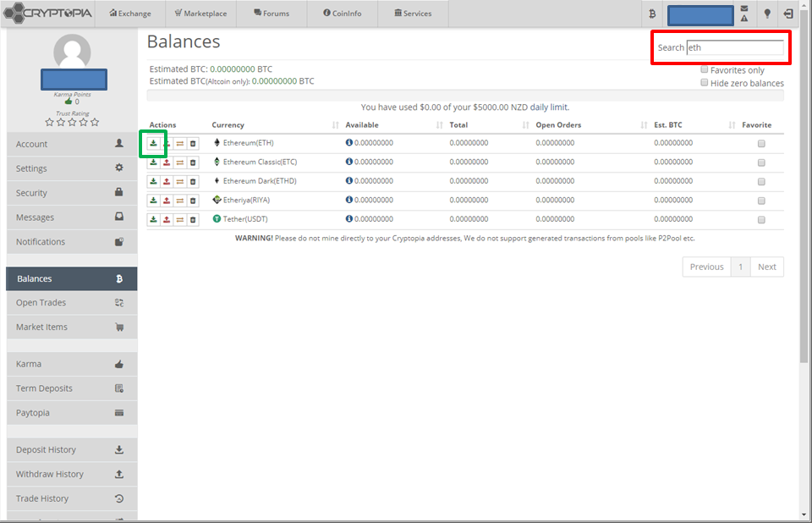
Task: Follow the daily limit link
Action: click(x=549, y=107)
